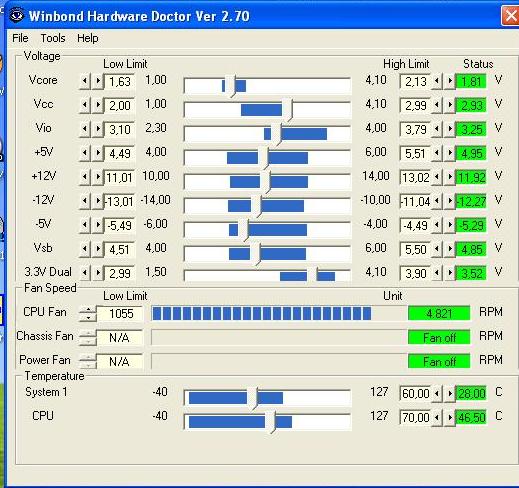Click the CPU temperature high limit field 70,00
The width and height of the screenshot is (519, 488).
(415, 418)
